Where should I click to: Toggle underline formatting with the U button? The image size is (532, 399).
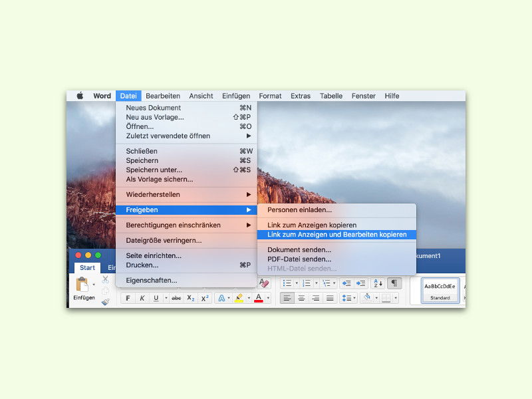click(x=156, y=298)
